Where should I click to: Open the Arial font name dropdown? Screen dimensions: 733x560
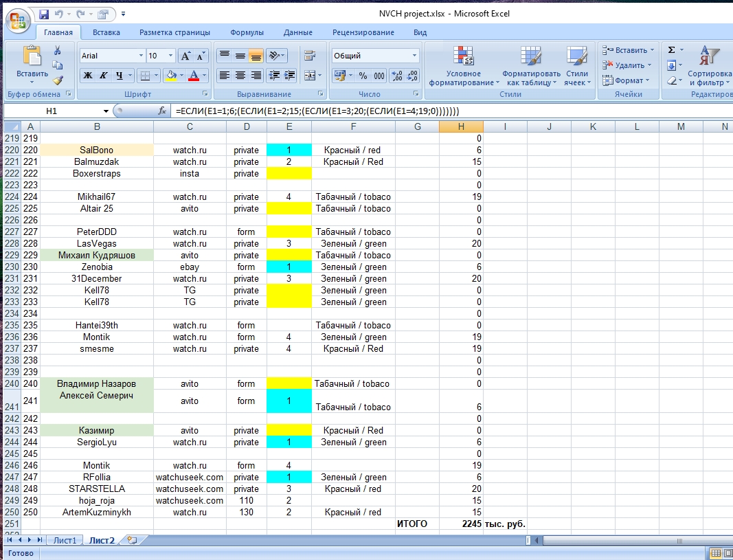(142, 56)
